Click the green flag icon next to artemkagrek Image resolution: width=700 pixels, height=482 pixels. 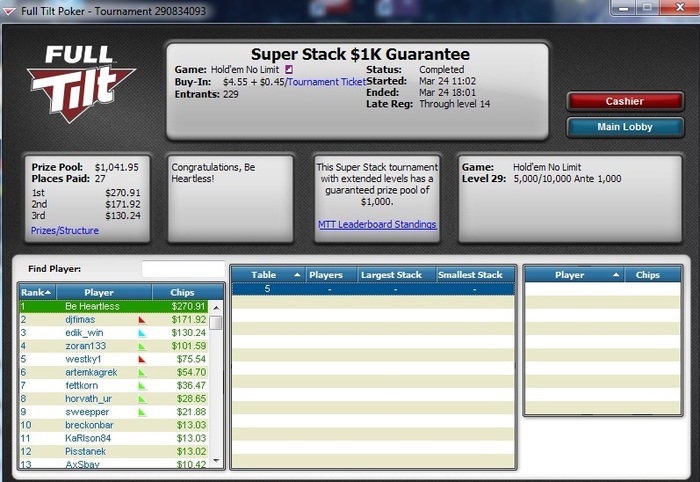tap(142, 373)
